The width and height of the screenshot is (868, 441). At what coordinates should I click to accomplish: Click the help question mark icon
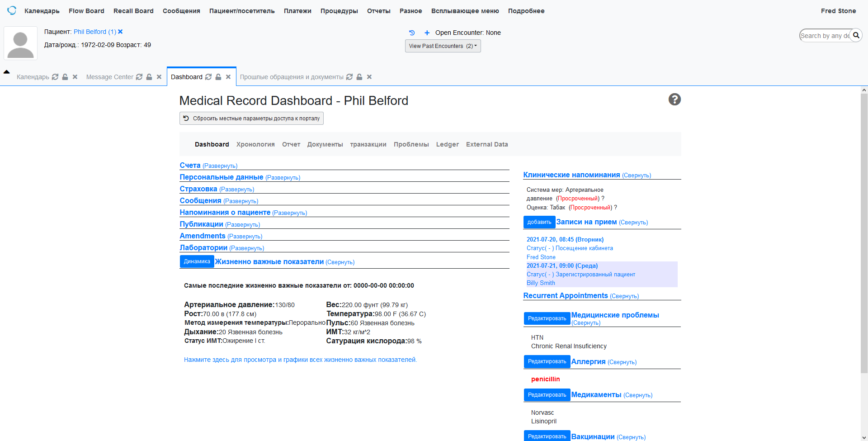click(675, 100)
